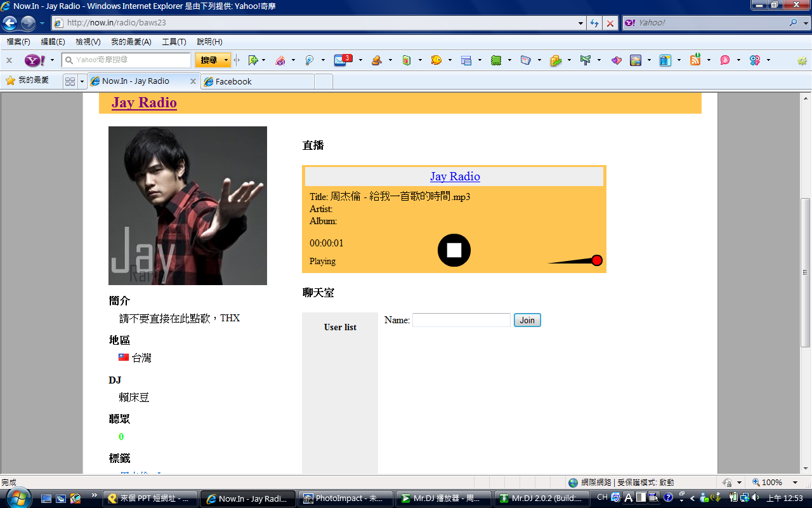The width and height of the screenshot is (812, 508).
Task: Click the purple hearts toolbar icon
Action: coord(616,60)
